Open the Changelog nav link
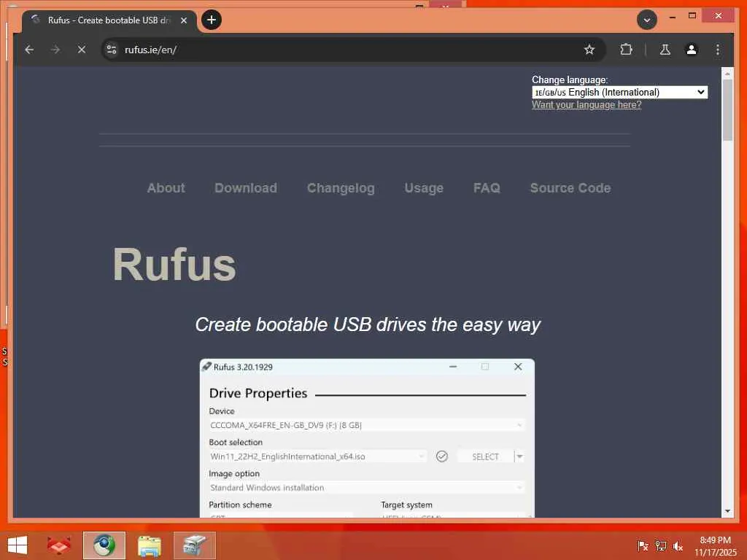 click(341, 189)
